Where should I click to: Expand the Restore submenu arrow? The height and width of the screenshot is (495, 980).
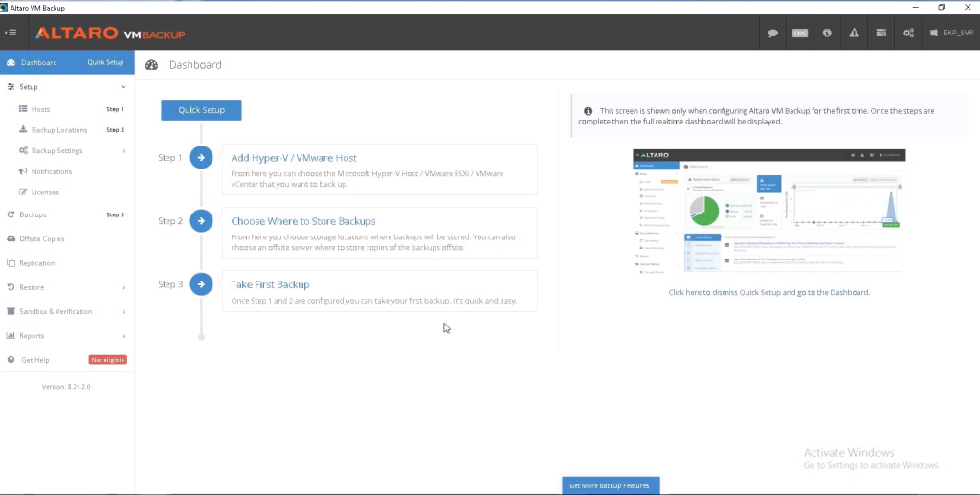pyautogui.click(x=123, y=287)
